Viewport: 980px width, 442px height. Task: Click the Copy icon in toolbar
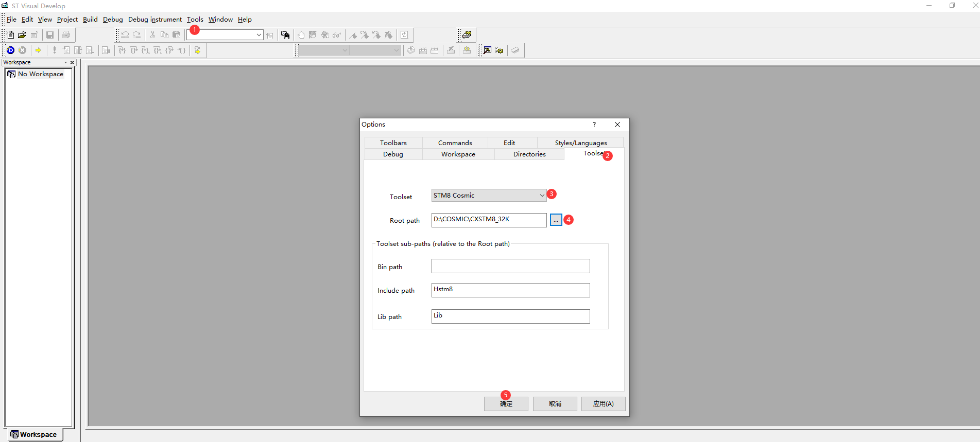click(x=164, y=35)
